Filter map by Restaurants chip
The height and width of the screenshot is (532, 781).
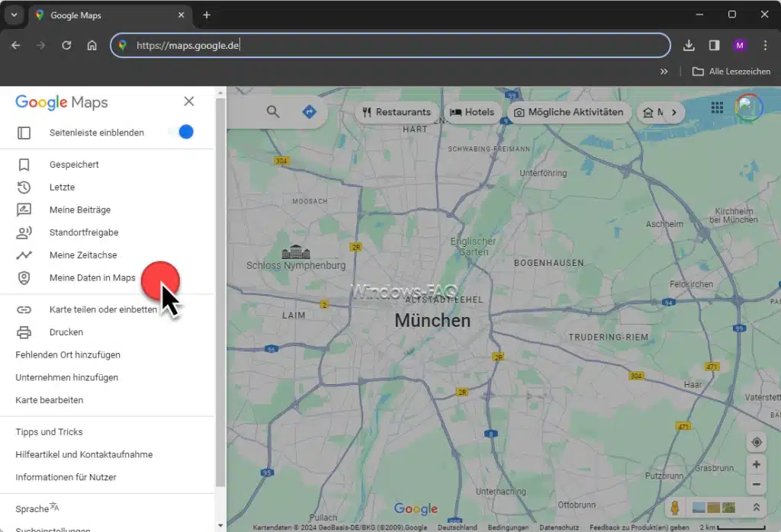(x=397, y=113)
